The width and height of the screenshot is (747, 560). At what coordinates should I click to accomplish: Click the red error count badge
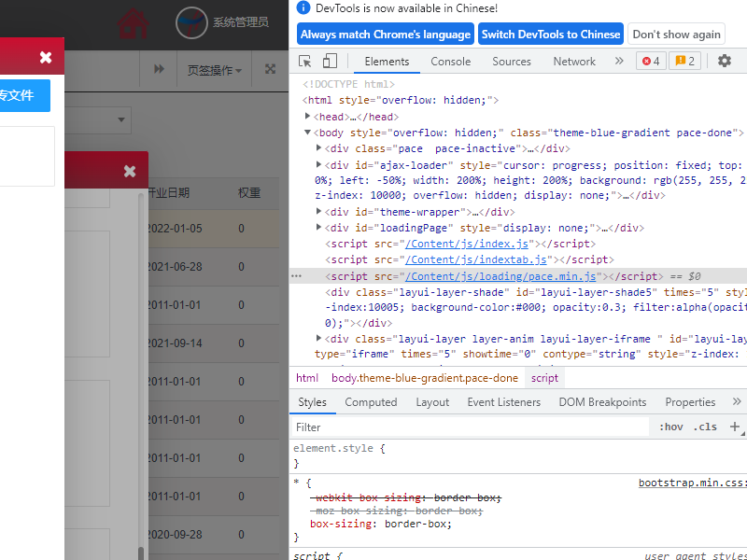[x=651, y=62]
